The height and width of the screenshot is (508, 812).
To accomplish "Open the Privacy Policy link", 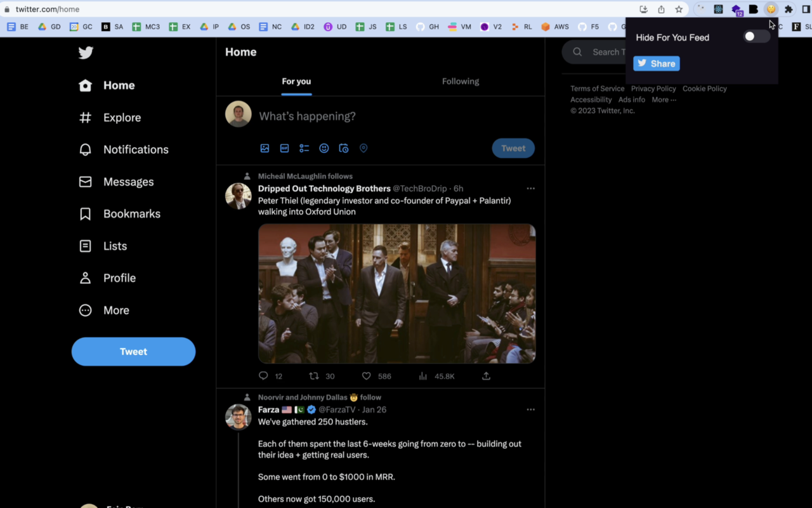I will point(653,88).
